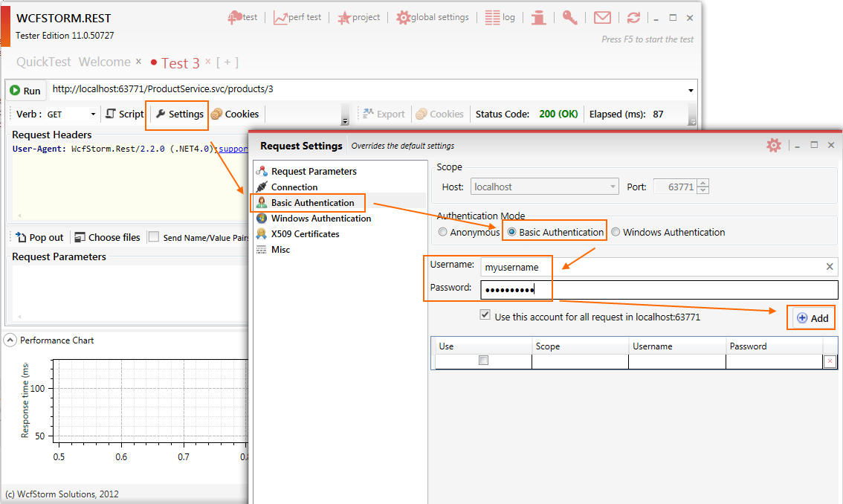Click the Username column header
843x504 pixels.
677,346
